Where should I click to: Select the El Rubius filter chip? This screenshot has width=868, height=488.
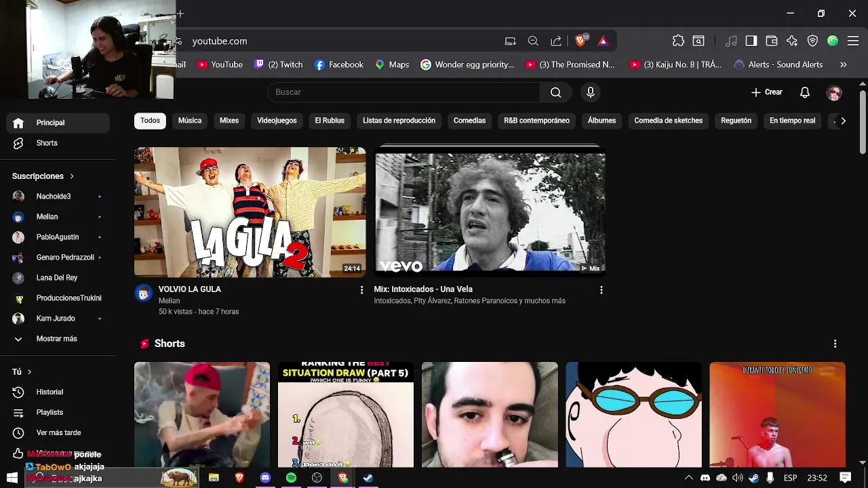click(330, 121)
